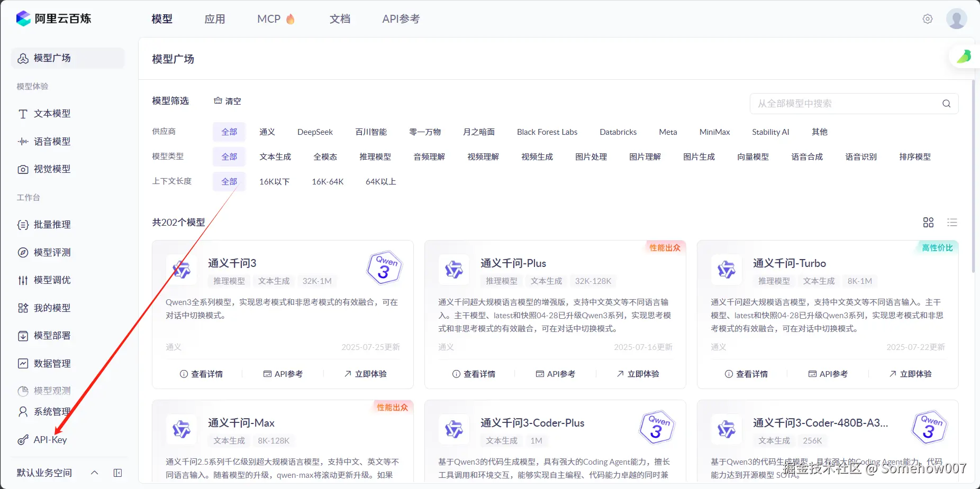Viewport: 980px width, 489px height.
Task: Click the 通义千问-Turbo model logo
Action: 726,270
